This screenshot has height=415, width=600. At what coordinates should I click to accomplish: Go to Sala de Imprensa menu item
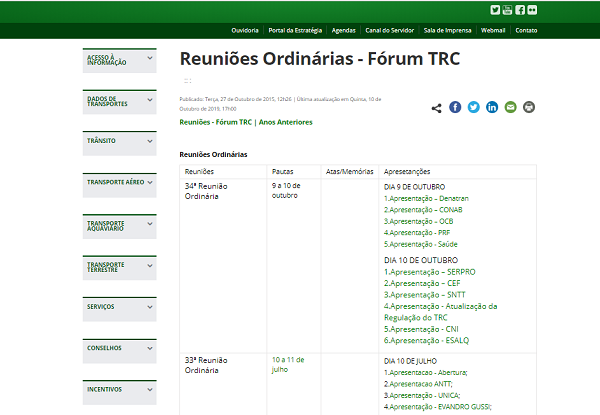tap(446, 31)
